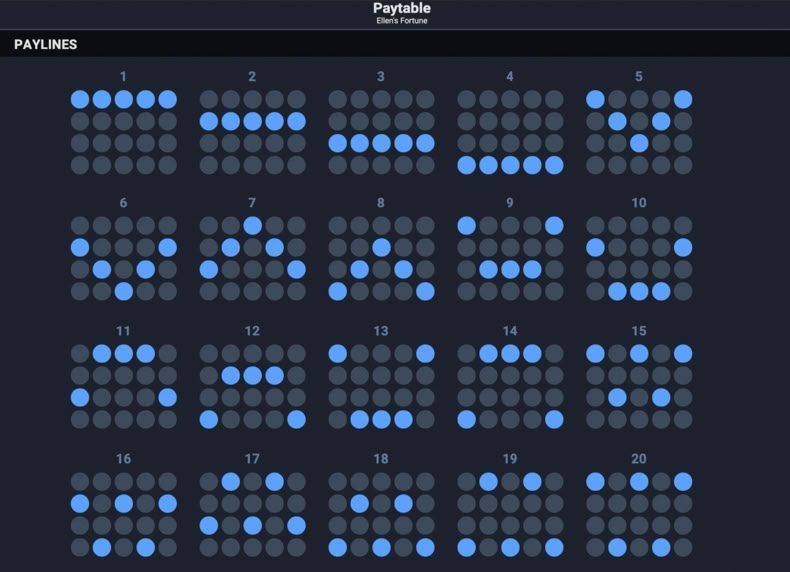Select the payline 10 pattern diagram
Screen dimensions: 790x572
click(x=639, y=259)
